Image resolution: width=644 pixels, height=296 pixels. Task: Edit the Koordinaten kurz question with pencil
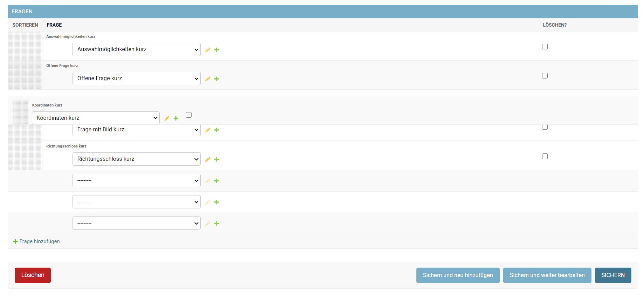click(167, 118)
